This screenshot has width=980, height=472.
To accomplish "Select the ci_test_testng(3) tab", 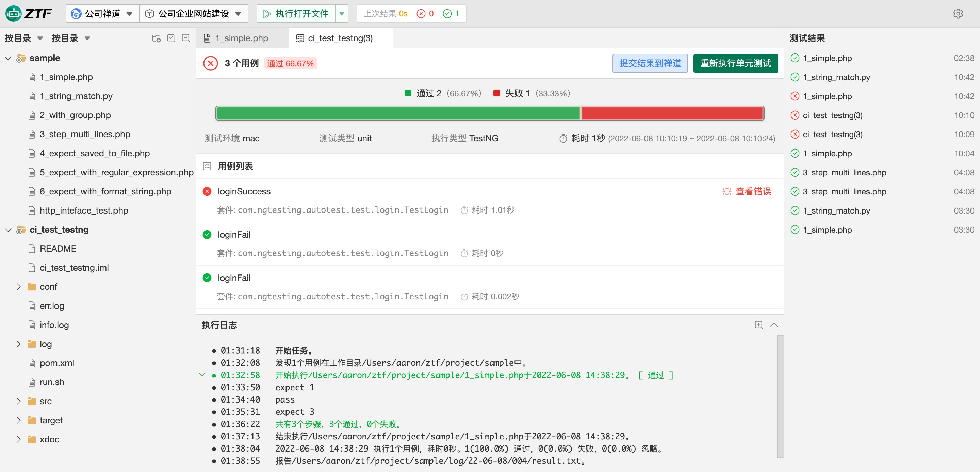I will point(340,38).
